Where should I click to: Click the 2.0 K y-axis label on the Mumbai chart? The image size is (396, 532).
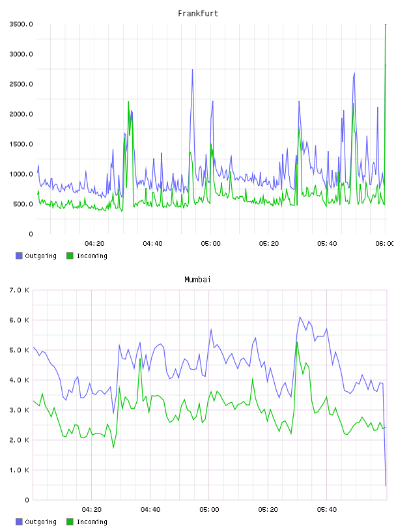pyautogui.click(x=20, y=440)
